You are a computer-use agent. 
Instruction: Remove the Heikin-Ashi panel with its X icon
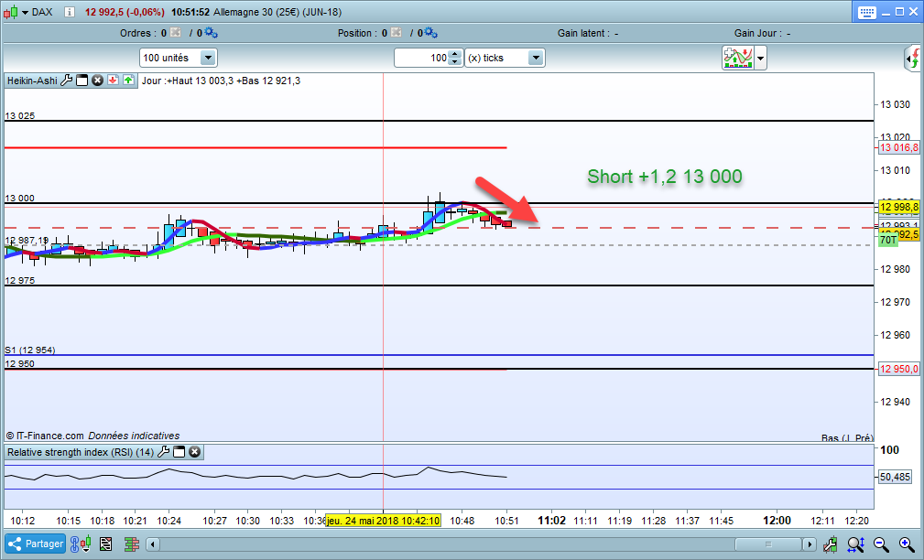[97, 81]
